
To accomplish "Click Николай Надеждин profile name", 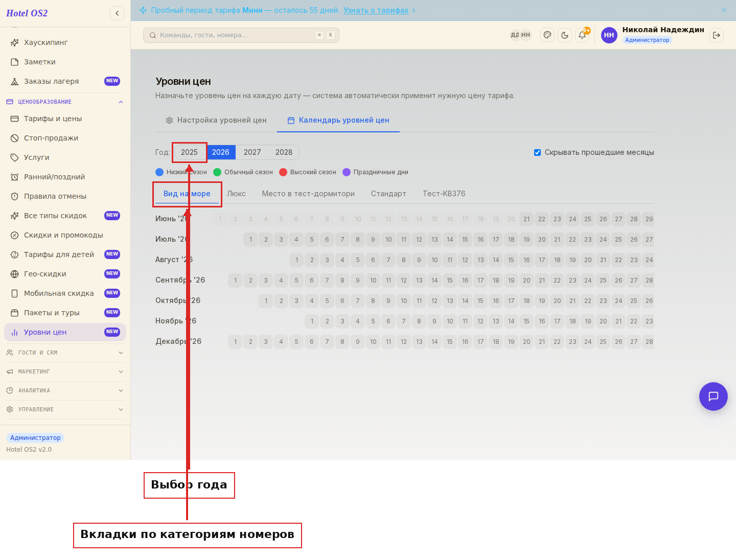I will 663,30.
